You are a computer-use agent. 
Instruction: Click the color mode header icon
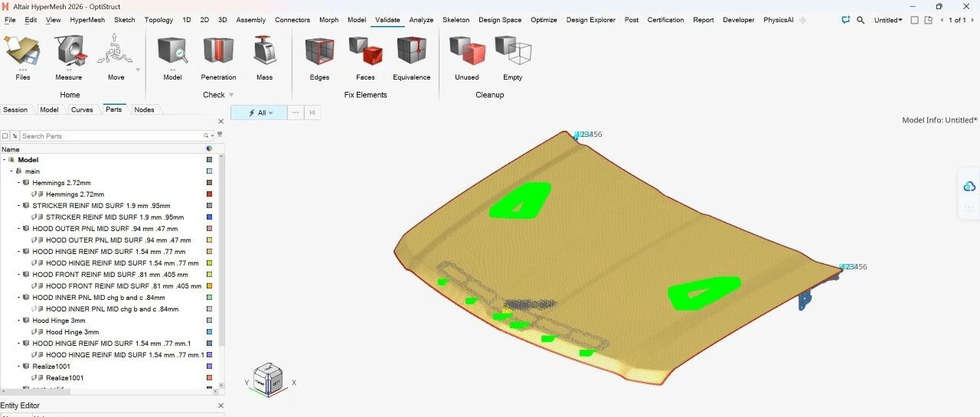pos(209,148)
